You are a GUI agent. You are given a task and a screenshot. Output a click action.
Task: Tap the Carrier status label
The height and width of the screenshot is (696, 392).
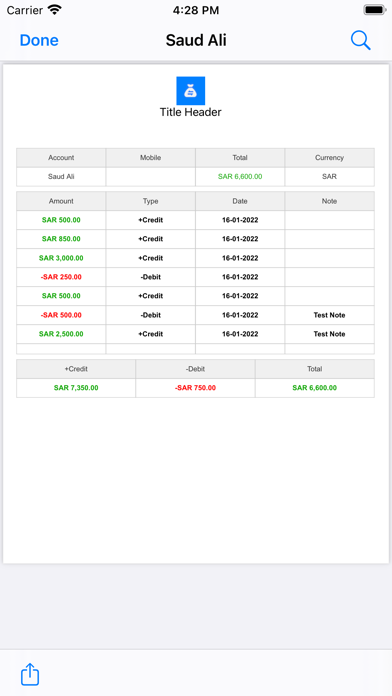pos(25,10)
